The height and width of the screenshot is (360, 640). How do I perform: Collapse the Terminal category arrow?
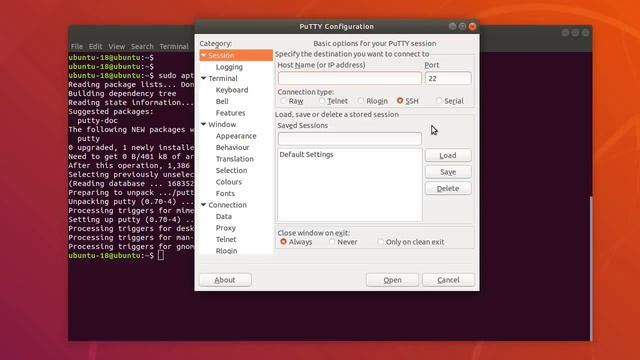[x=203, y=78]
